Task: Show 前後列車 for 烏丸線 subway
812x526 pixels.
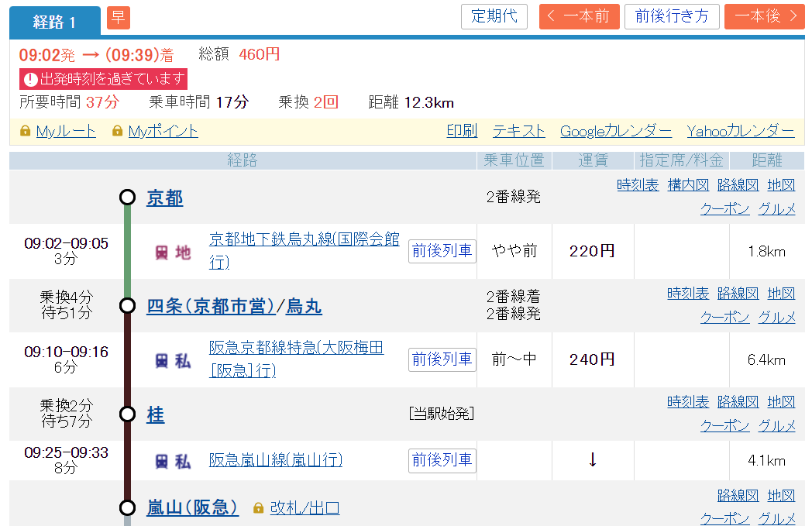Action: point(442,251)
